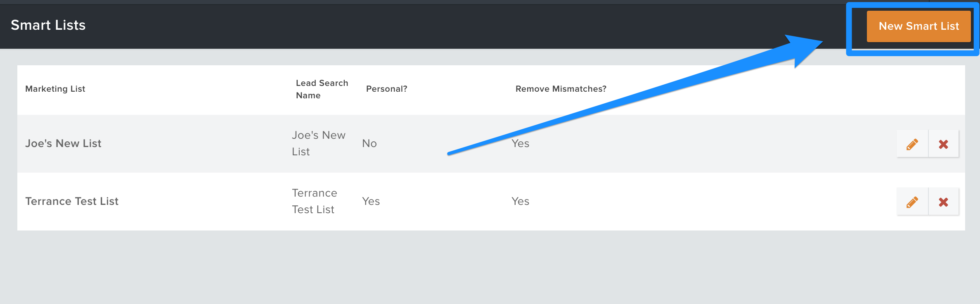
Task: Delete Terrance Test List with red X
Action: [x=944, y=202]
